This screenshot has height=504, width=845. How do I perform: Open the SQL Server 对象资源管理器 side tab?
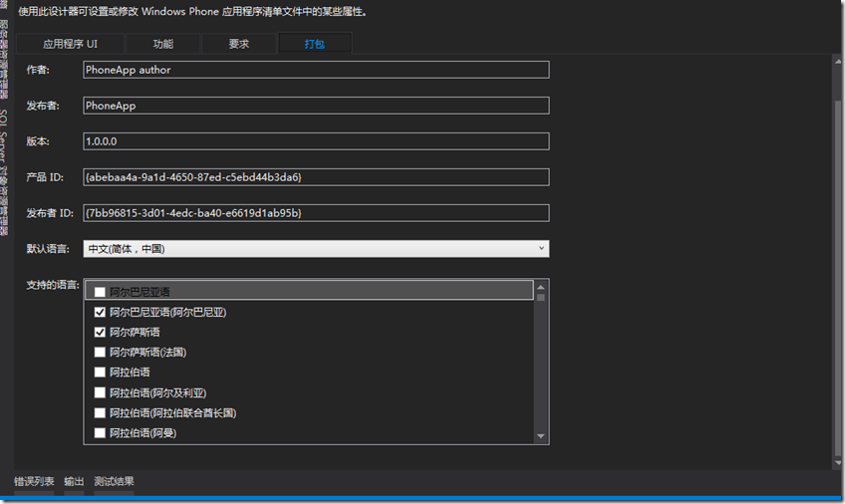pyautogui.click(x=4, y=172)
